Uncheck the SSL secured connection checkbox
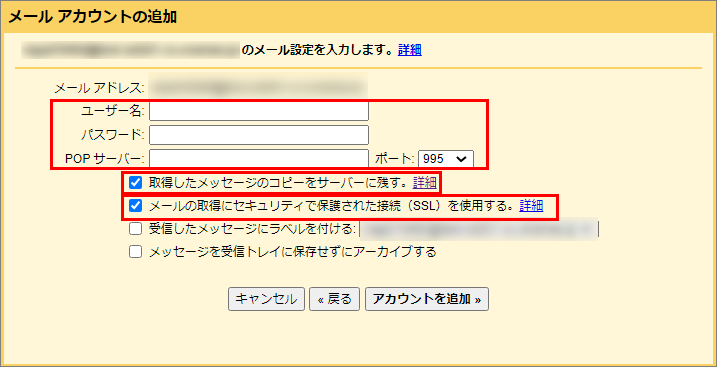The height and width of the screenshot is (367, 717). [x=135, y=206]
